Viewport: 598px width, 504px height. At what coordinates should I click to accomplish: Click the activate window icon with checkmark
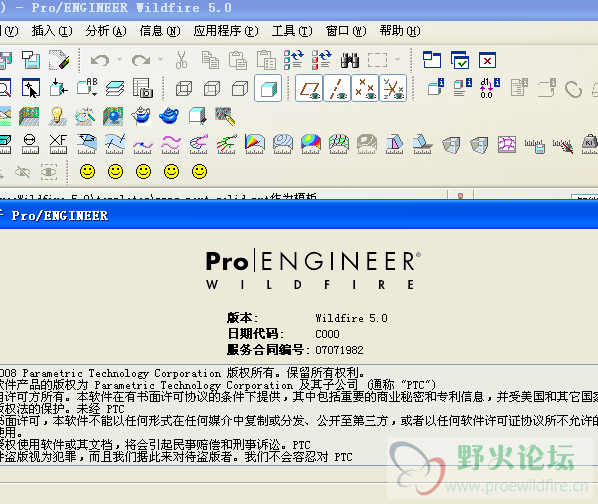[x=460, y=60]
